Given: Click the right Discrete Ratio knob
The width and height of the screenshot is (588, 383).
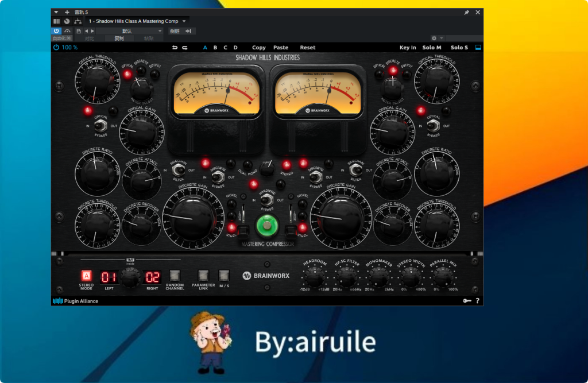Looking at the screenshot, I should (x=437, y=174).
